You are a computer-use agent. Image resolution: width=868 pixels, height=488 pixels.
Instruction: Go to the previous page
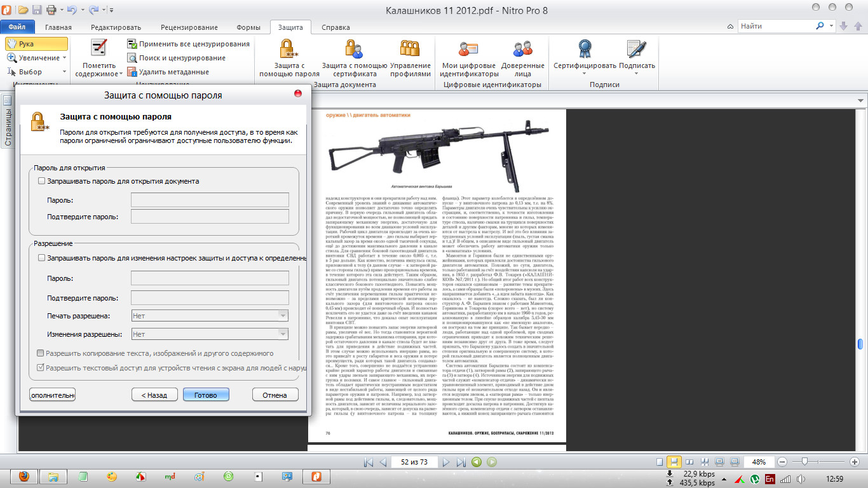point(383,462)
